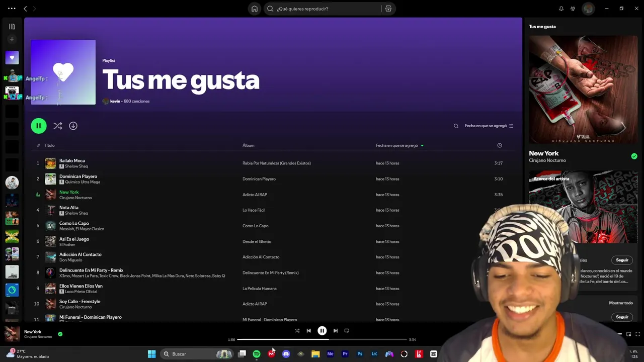Open album Lo Hace Fácil

tap(254, 210)
